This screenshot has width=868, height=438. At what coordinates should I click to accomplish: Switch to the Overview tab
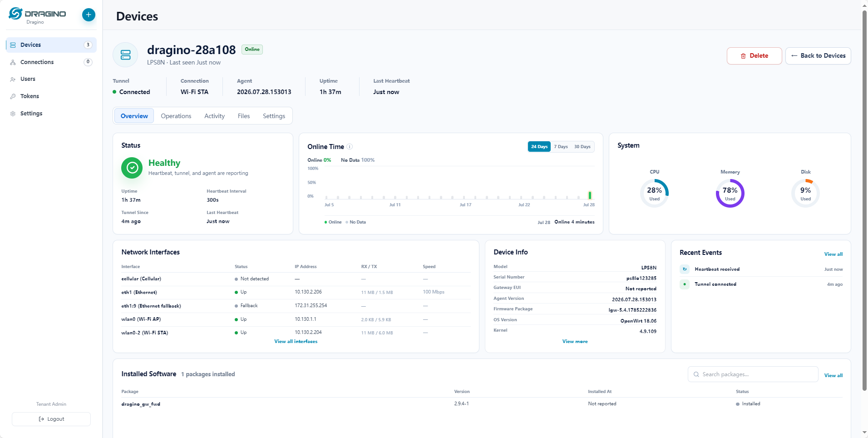[134, 116]
